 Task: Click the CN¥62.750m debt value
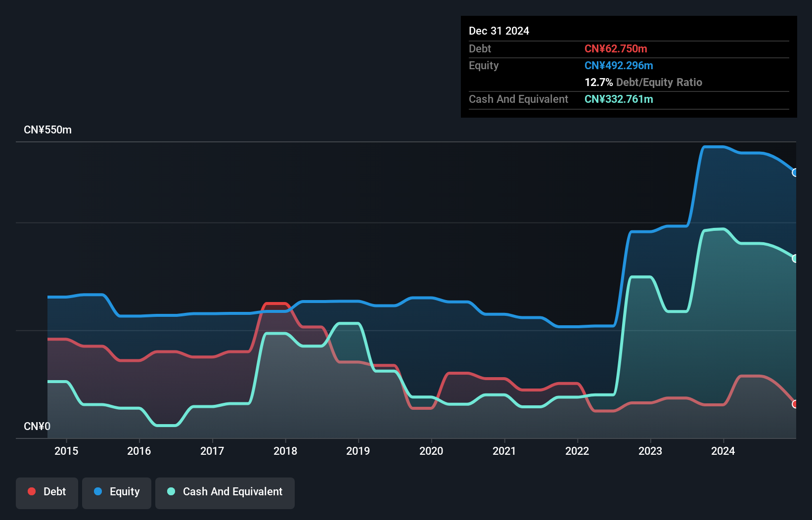click(x=616, y=48)
